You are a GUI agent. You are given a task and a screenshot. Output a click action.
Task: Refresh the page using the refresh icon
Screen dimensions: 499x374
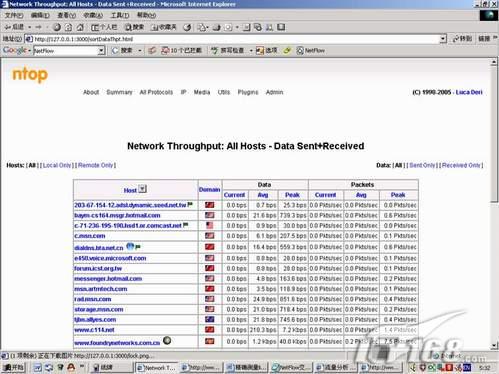pyautogui.click(x=68, y=27)
